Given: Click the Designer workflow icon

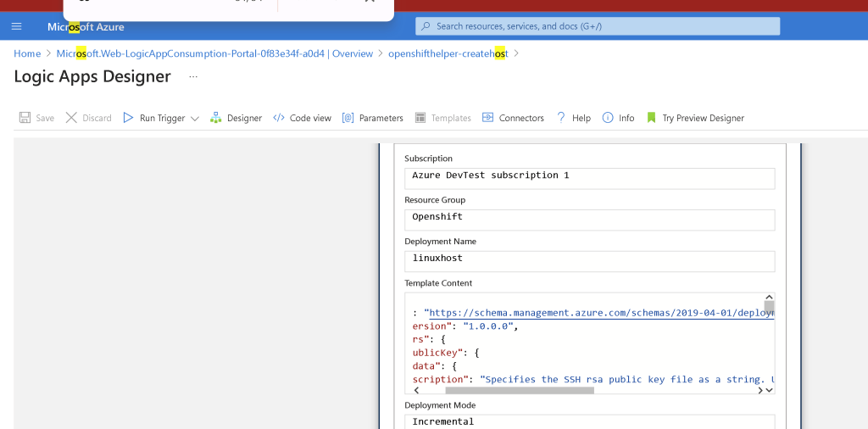Looking at the screenshot, I should pos(216,117).
